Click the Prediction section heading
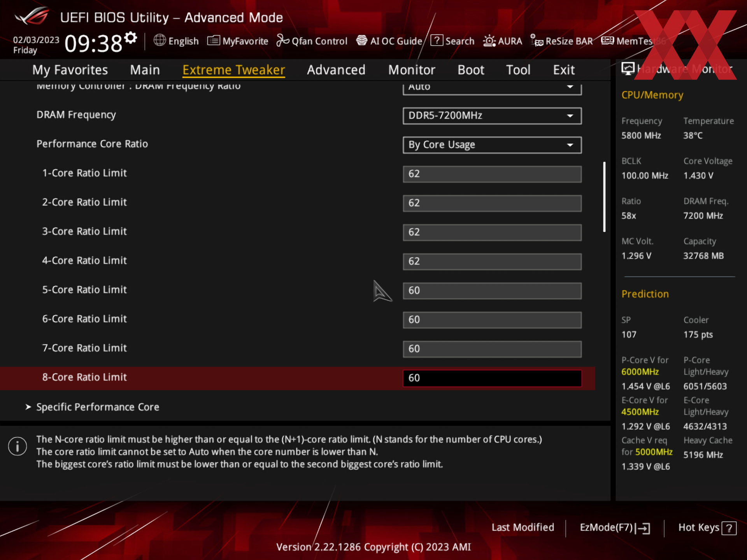This screenshot has height=560, width=747. point(645,294)
